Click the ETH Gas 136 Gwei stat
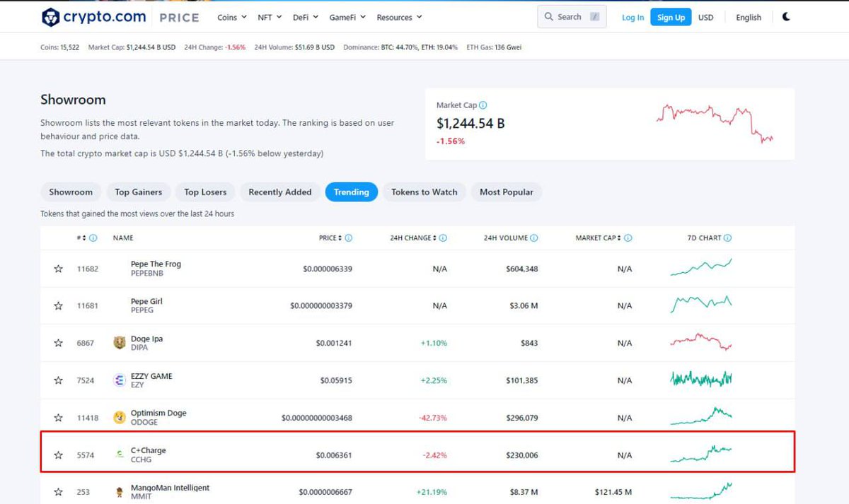The width and height of the screenshot is (849, 504). (495, 47)
